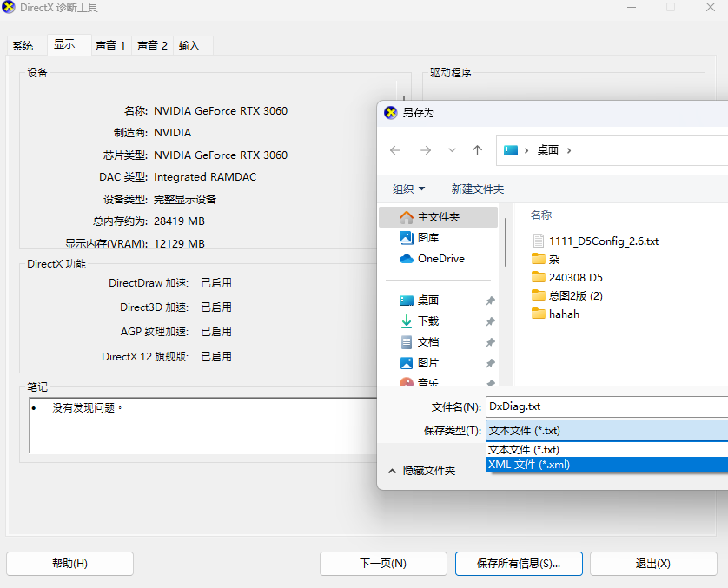
Task: Open pinned 下载 folder in navigation pane
Action: point(428,321)
